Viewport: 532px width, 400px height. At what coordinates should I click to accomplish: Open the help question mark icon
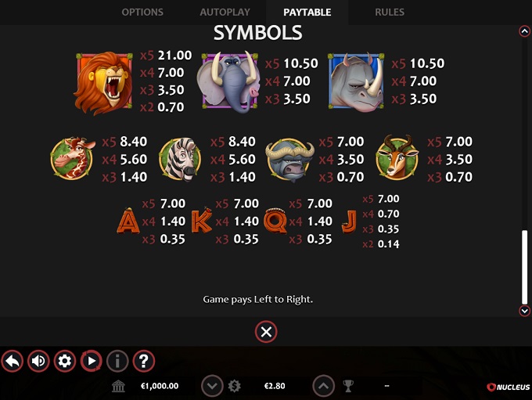[144, 361]
